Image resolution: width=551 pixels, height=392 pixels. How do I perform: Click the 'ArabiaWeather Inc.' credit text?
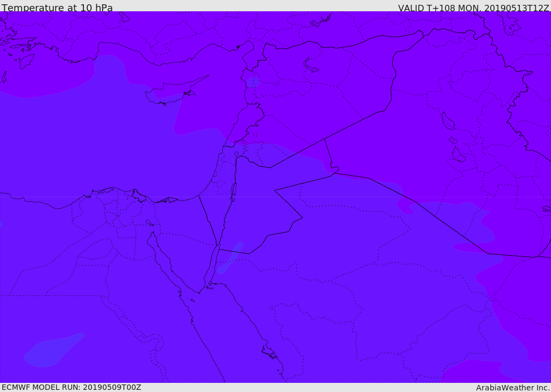513,388
